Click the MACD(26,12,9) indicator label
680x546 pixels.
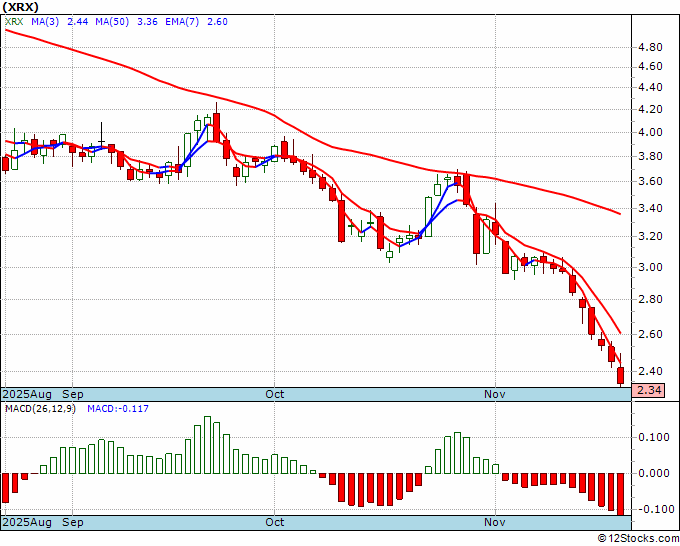[x=40, y=409]
